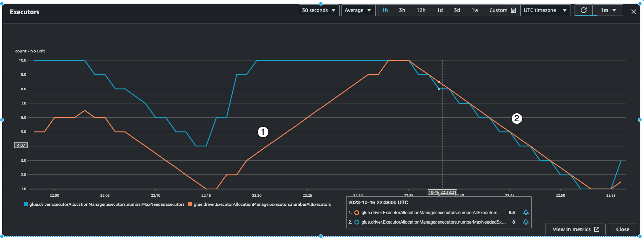Click the external link icon in View in metrics
The image size is (644, 240).
(x=597, y=229)
